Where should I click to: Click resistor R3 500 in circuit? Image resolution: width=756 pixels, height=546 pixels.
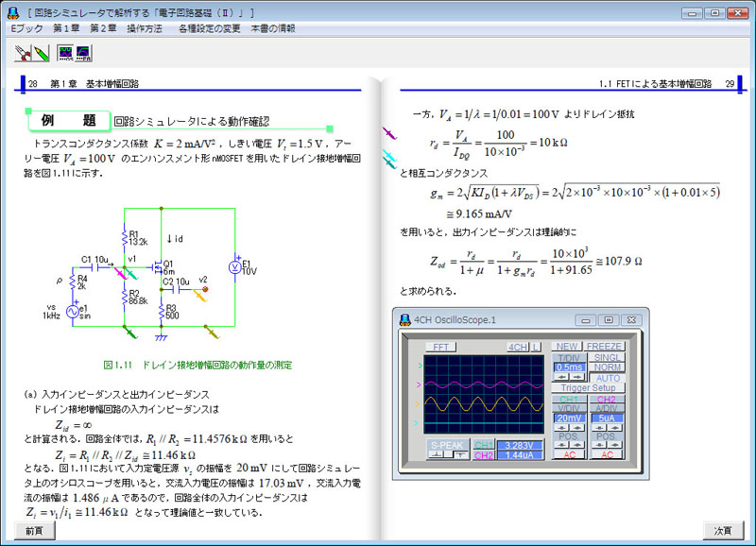[x=162, y=312]
